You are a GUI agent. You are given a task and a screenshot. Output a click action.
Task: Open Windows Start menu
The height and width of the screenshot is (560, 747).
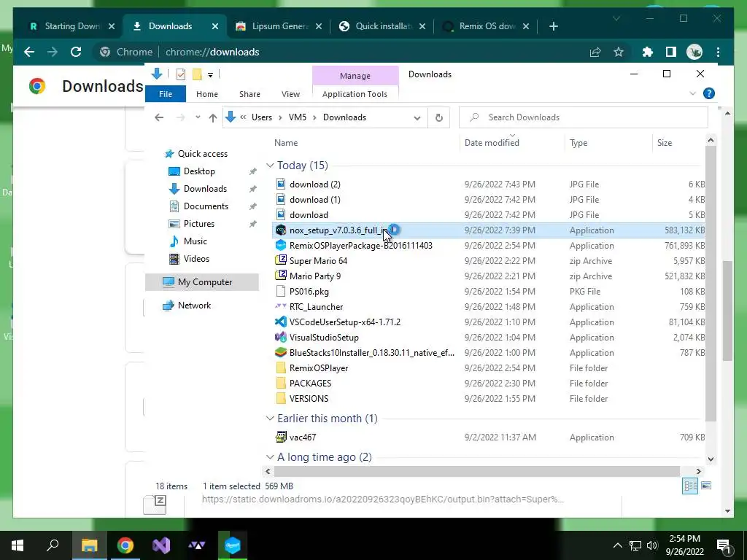tap(18, 545)
